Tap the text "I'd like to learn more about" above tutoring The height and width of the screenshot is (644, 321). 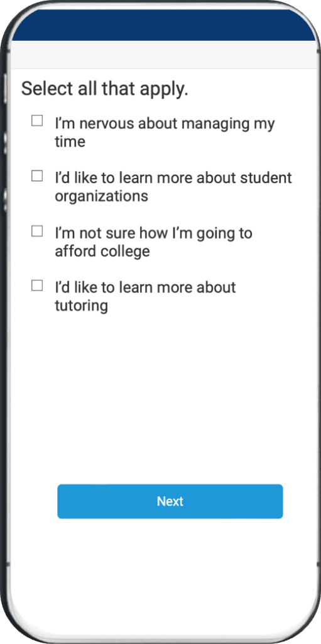[145, 287]
